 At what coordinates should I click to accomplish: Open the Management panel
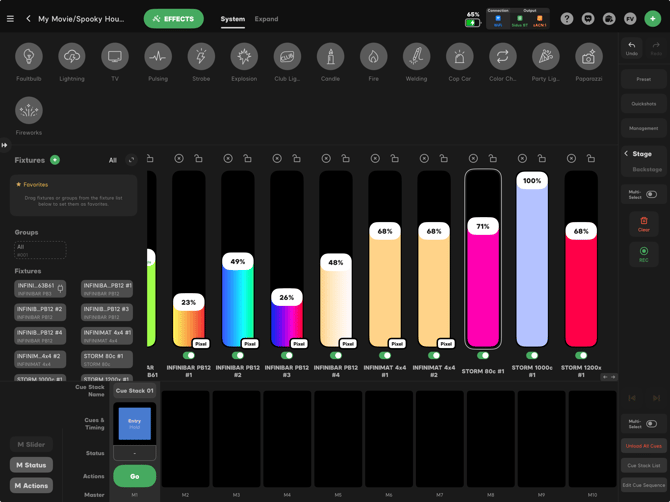coord(644,128)
